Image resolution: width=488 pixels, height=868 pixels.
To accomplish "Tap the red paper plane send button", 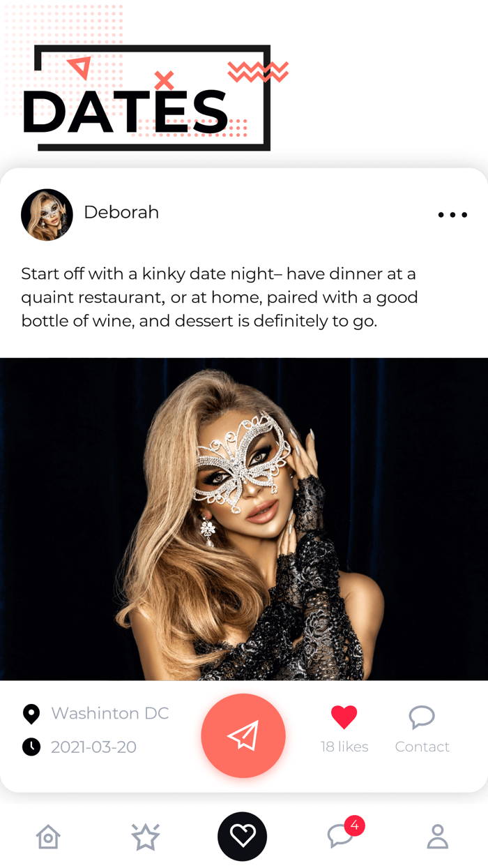I will [x=243, y=735].
